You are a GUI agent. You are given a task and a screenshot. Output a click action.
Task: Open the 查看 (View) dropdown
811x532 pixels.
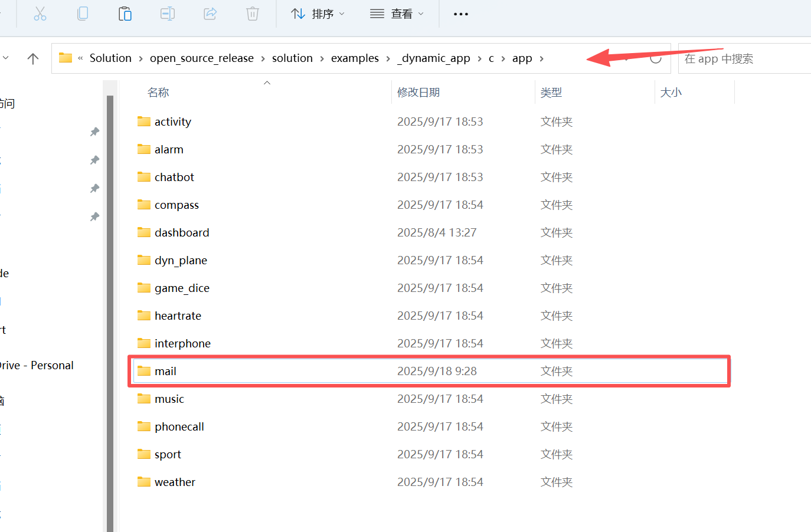coord(397,14)
